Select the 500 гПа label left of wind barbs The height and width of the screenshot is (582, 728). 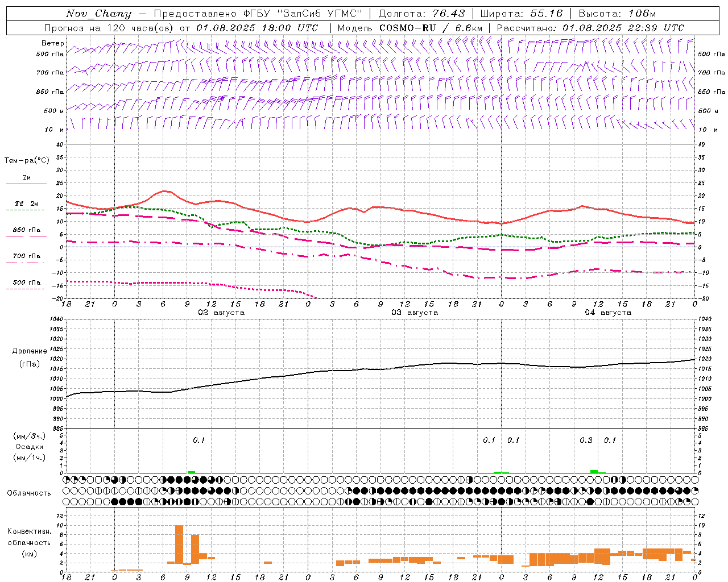[x=50, y=54]
